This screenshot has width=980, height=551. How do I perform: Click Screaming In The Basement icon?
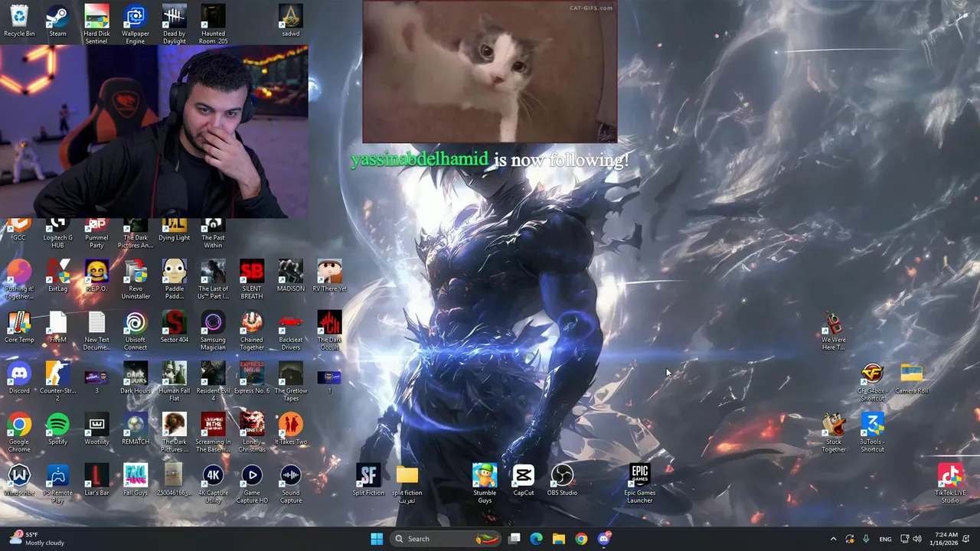[x=213, y=432]
